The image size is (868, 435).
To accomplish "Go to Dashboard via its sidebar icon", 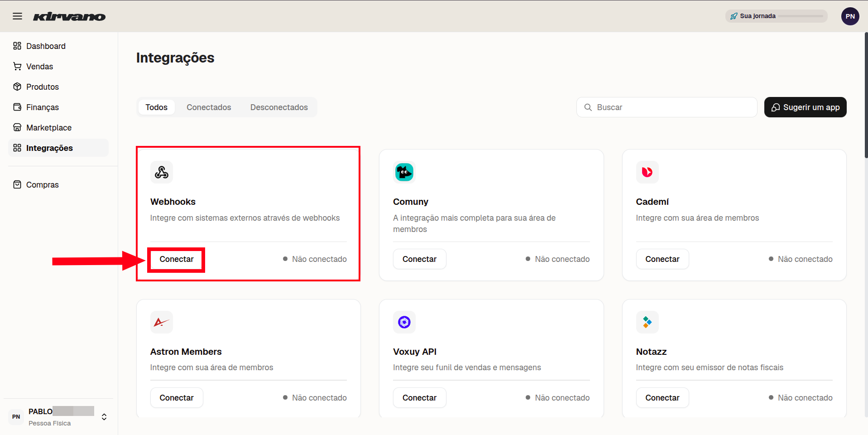I will [17, 46].
